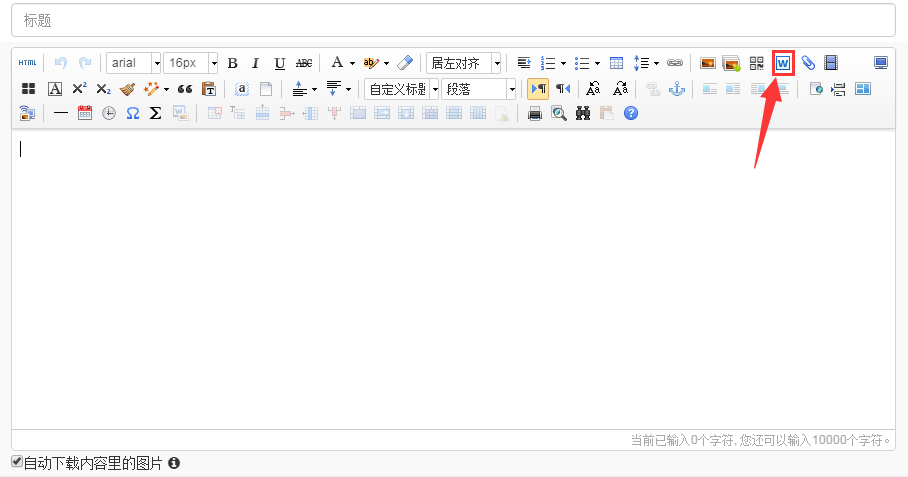
Task: Insert a video with the film icon
Action: click(x=830, y=63)
